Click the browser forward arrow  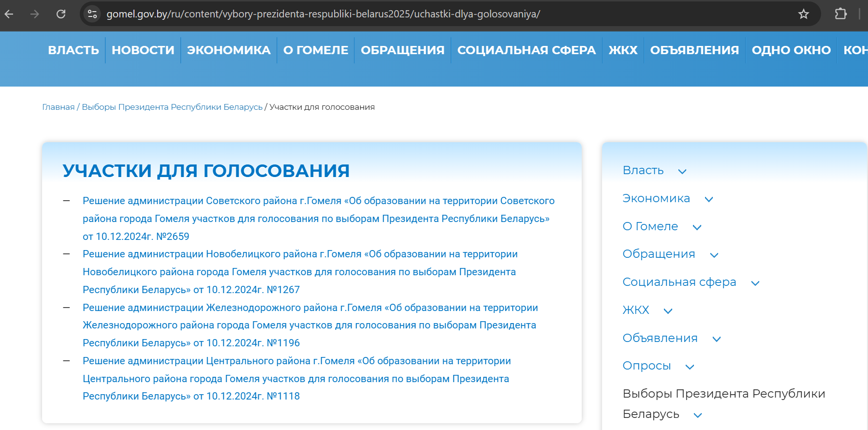point(34,14)
